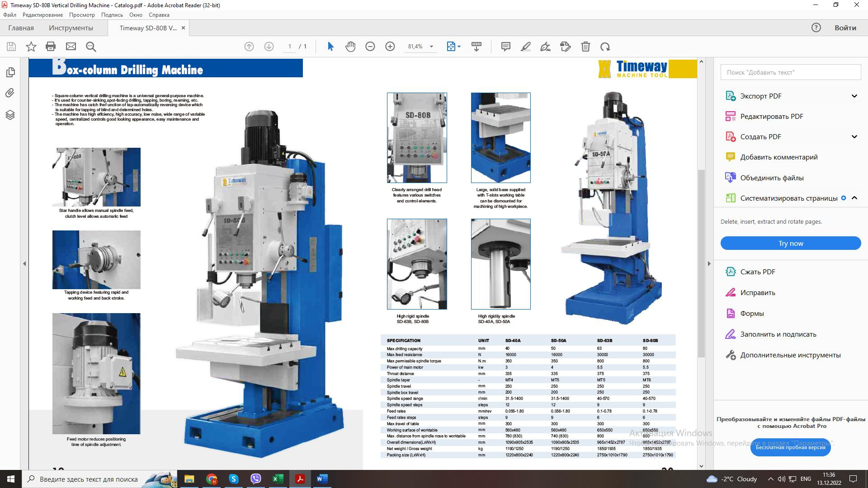868x488 pixels.
Task: Expand the left navigation pane arrow
Action: tap(24, 263)
